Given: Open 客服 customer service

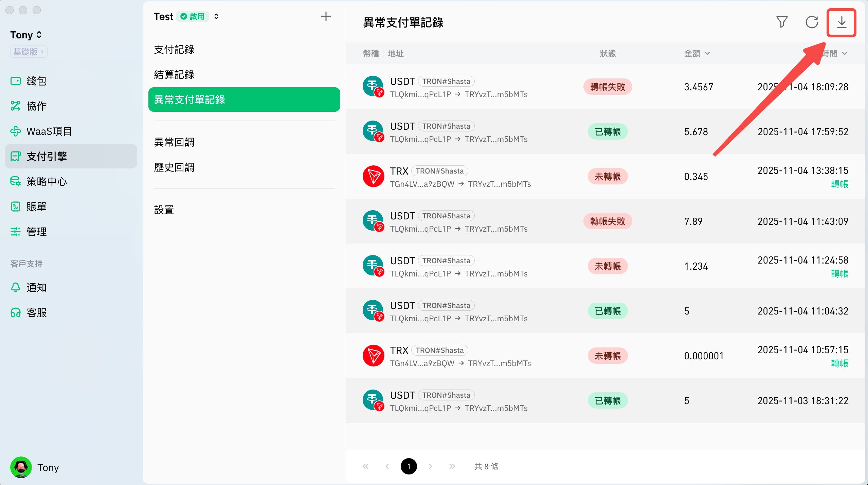Looking at the screenshot, I should click(x=36, y=312).
